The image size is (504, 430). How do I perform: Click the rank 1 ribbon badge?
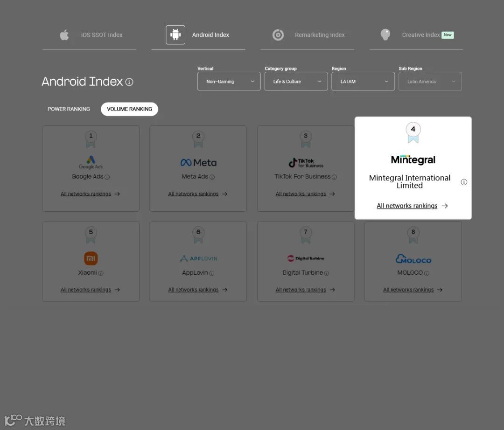[x=91, y=139]
